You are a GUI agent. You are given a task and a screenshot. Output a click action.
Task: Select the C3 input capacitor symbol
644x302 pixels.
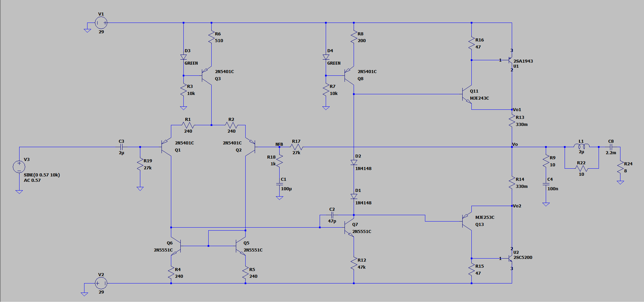pyautogui.click(x=121, y=147)
